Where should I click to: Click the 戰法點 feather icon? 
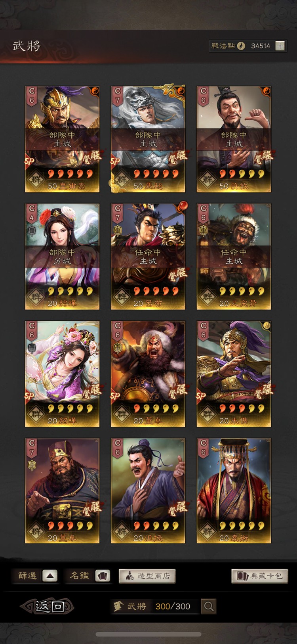pos(240,46)
